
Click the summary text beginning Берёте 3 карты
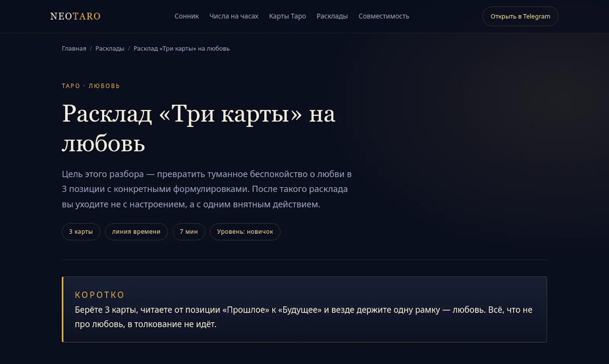[x=303, y=317]
